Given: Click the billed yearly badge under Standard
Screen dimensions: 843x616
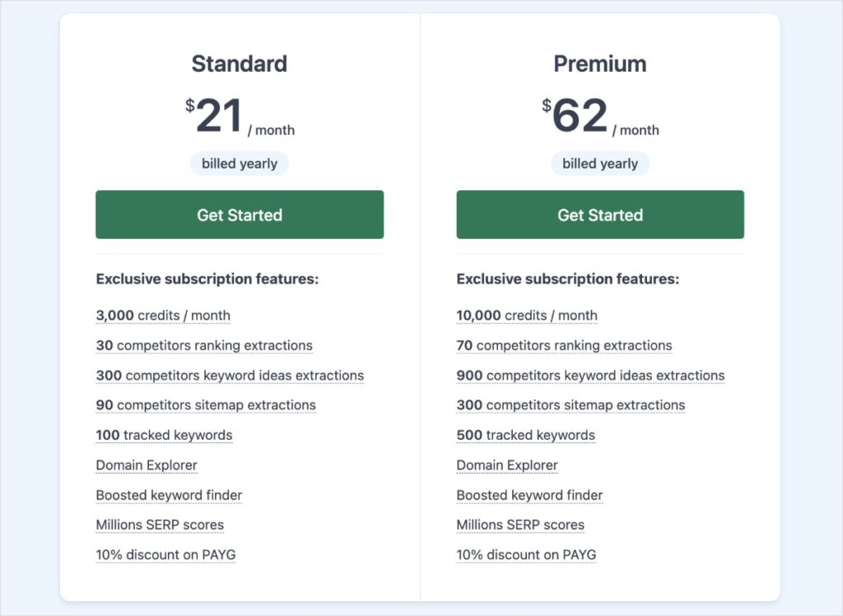Looking at the screenshot, I should [240, 163].
